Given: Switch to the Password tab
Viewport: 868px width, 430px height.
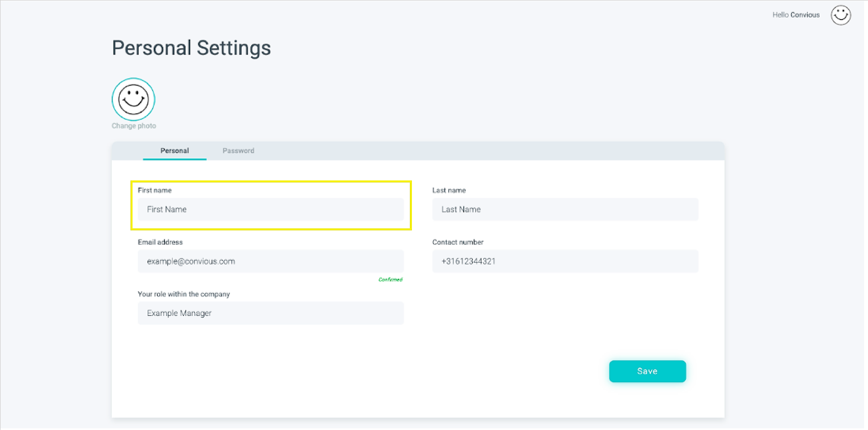Looking at the screenshot, I should pos(238,151).
